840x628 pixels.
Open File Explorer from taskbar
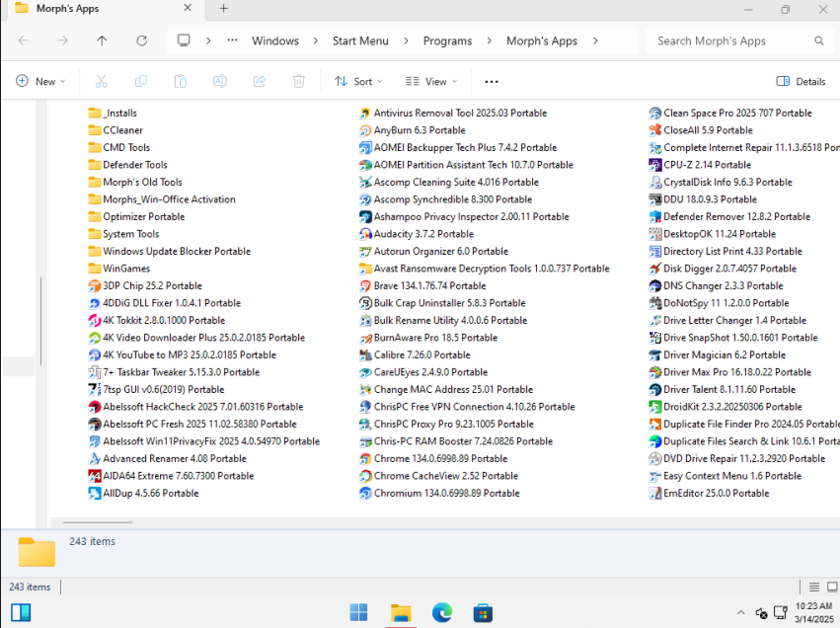pyautogui.click(x=401, y=612)
